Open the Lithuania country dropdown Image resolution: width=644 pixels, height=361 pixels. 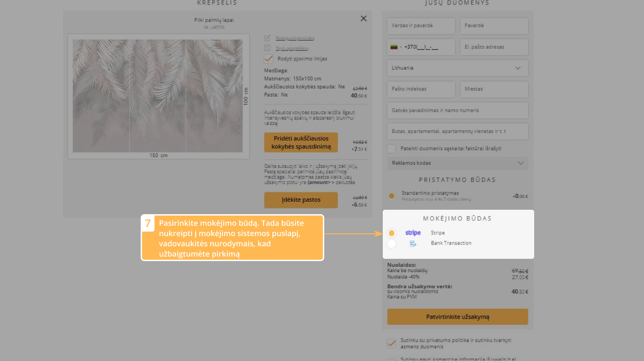(457, 68)
